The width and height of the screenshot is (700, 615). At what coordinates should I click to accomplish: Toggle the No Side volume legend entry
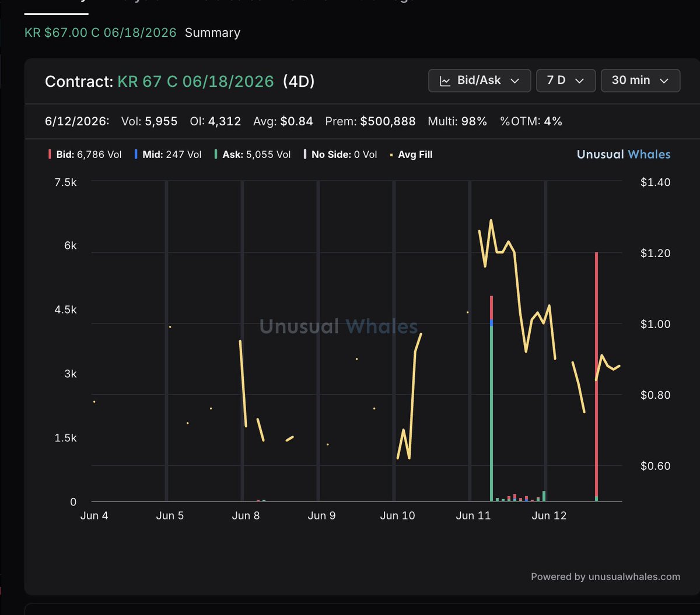coord(340,154)
